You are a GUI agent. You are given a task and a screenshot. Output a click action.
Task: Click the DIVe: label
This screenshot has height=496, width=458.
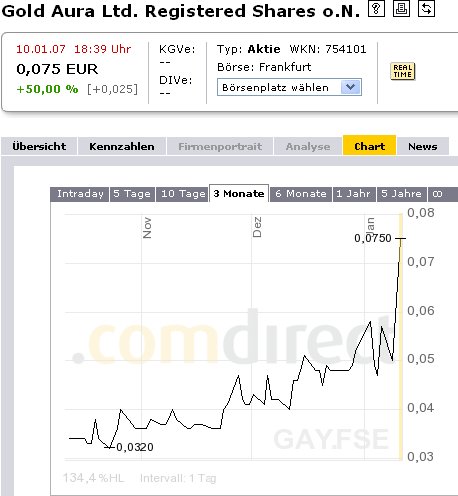(x=176, y=80)
